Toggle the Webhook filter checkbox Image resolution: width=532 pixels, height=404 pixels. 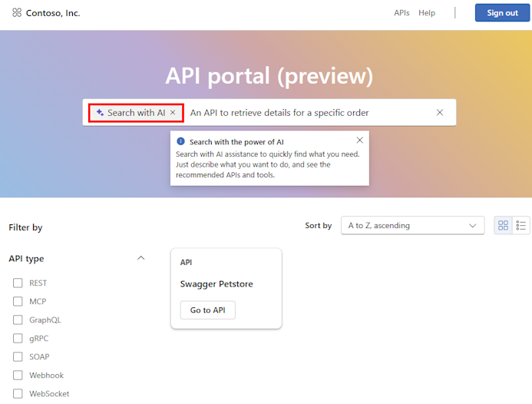click(x=18, y=375)
